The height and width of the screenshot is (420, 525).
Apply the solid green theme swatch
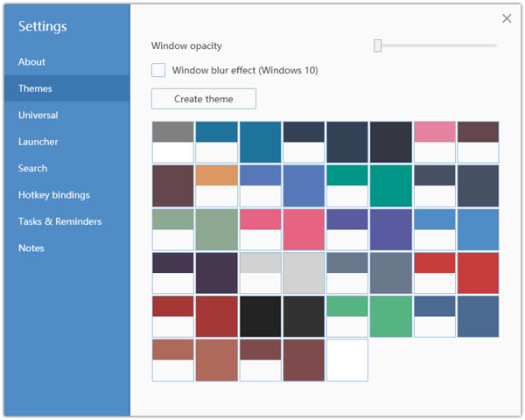click(391, 316)
